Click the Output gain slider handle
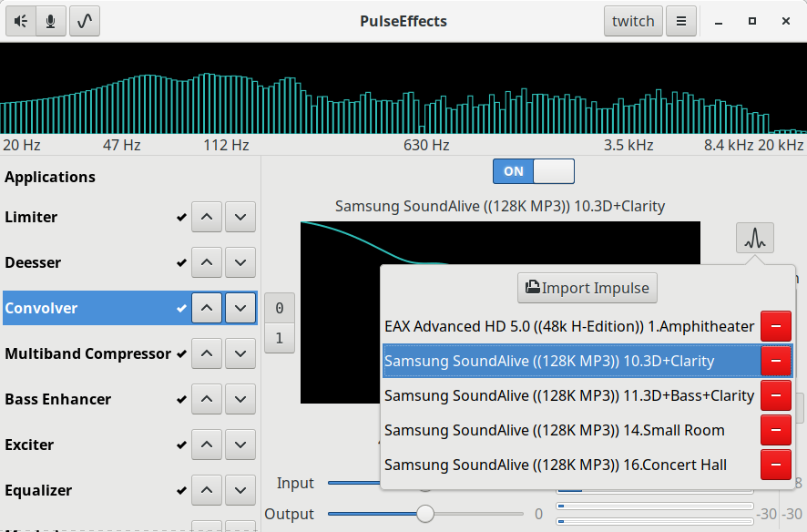 point(425,514)
